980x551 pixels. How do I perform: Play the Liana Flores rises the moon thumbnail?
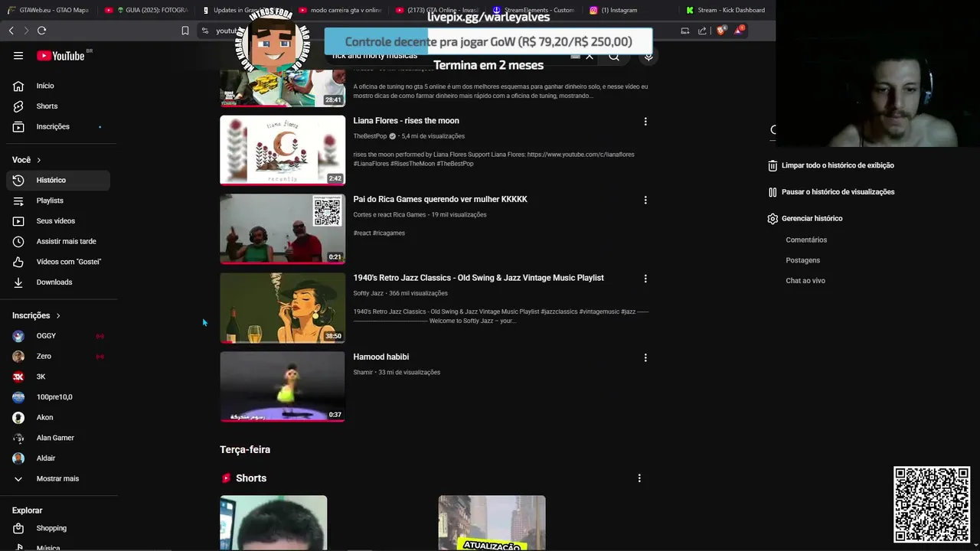click(283, 150)
